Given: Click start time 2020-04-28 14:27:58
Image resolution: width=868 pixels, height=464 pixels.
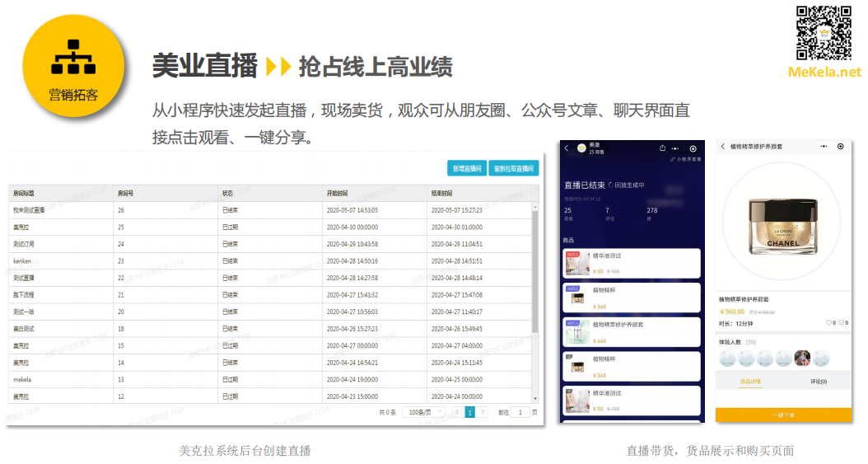Looking at the screenshot, I should [x=352, y=278].
